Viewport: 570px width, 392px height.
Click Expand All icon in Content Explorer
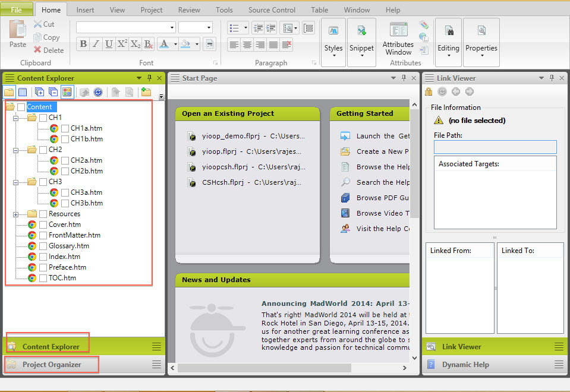40,92
